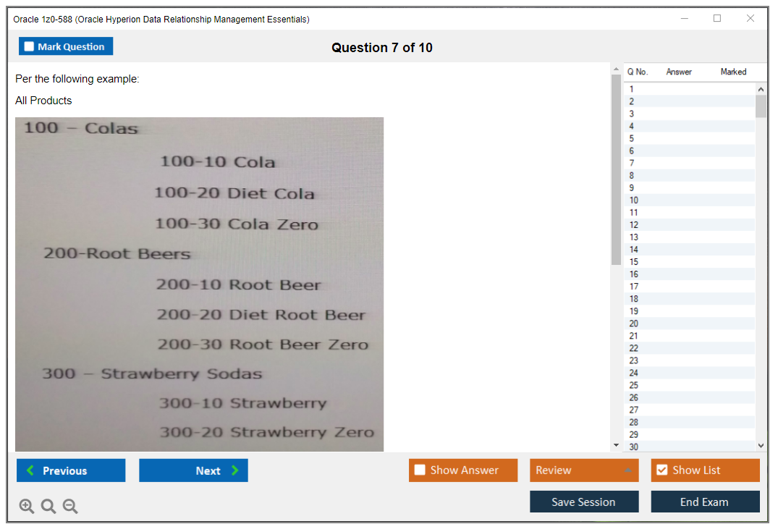The image size is (778, 532).
Task: Go to the Previous question
Action: (71, 470)
